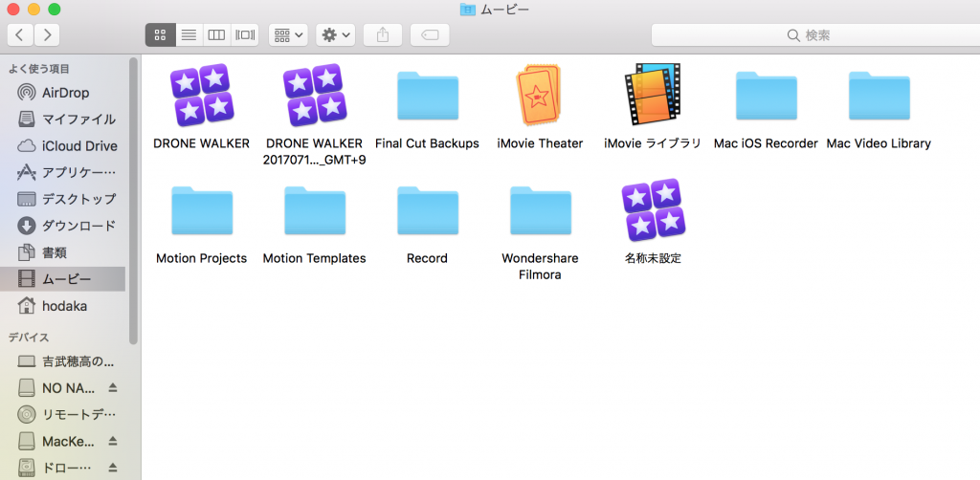Viewport: 980px width, 480px height.
Task: Select DRONE WALKER 2017071…_GMT+9 library icon
Action: (314, 95)
